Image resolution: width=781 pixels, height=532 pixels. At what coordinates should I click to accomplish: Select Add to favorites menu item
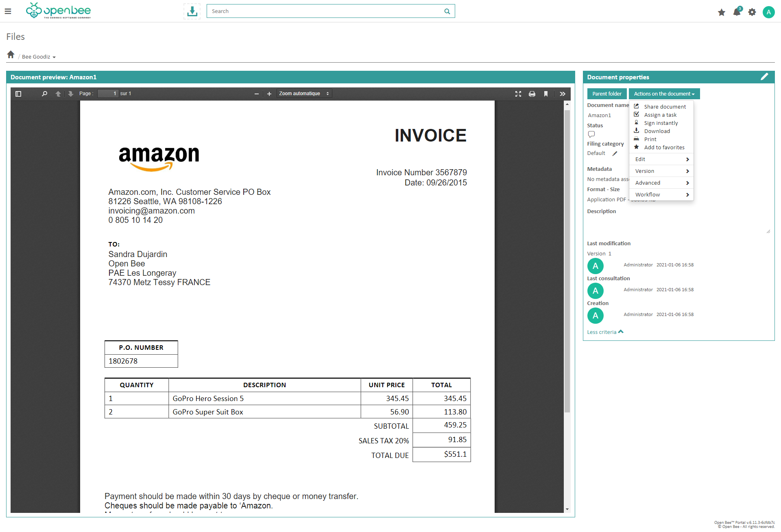pos(661,147)
